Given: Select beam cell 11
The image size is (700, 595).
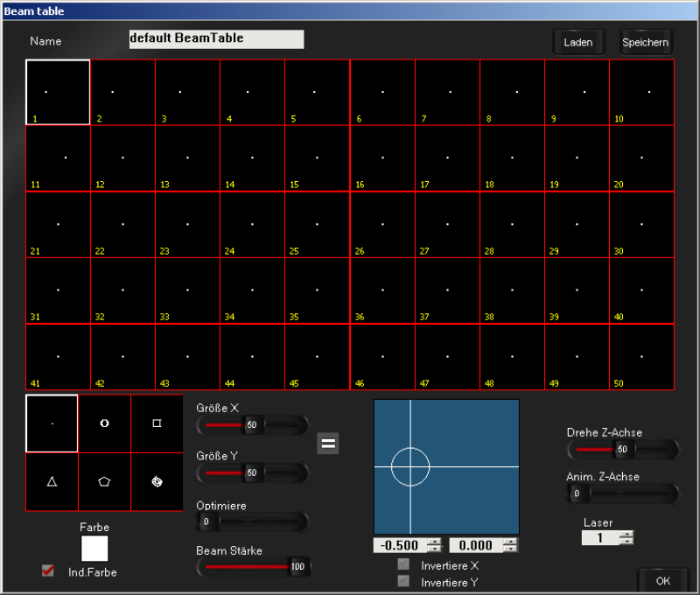Looking at the screenshot, I should coord(58,158).
